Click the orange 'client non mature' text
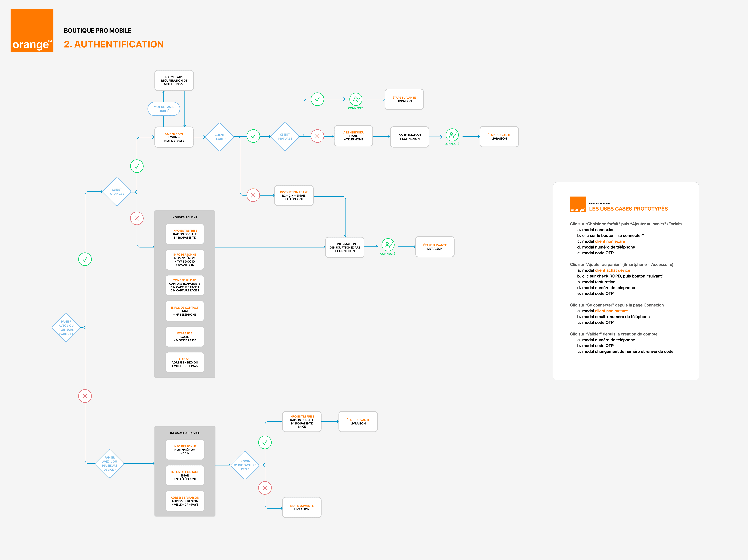The image size is (748, 560). pos(611,311)
